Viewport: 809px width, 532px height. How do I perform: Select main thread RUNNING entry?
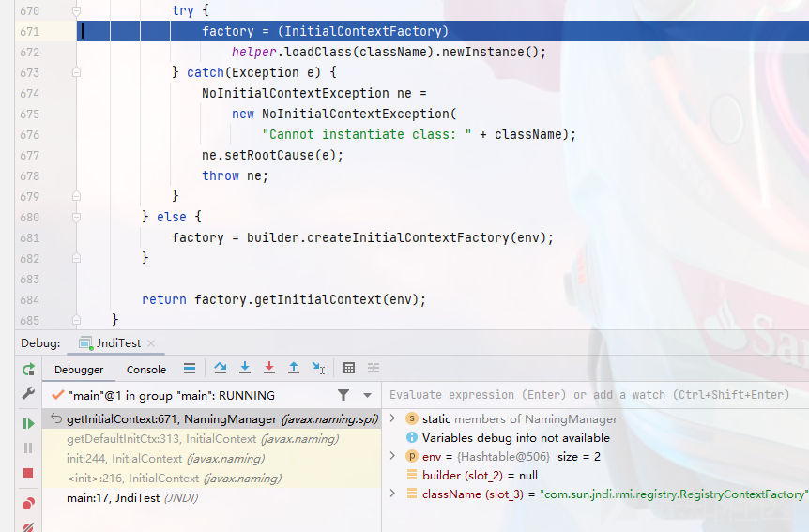170,396
